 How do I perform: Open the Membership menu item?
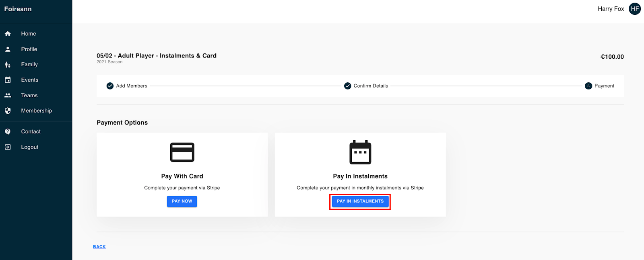pyautogui.click(x=36, y=111)
